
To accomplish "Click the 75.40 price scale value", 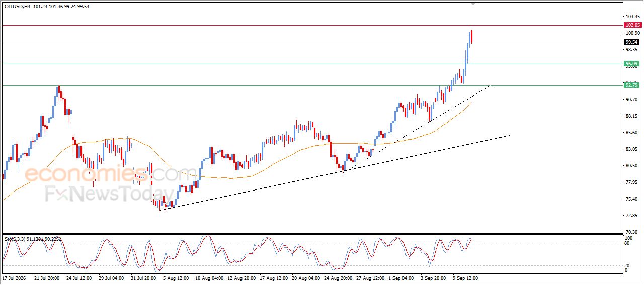I will 632,199.
